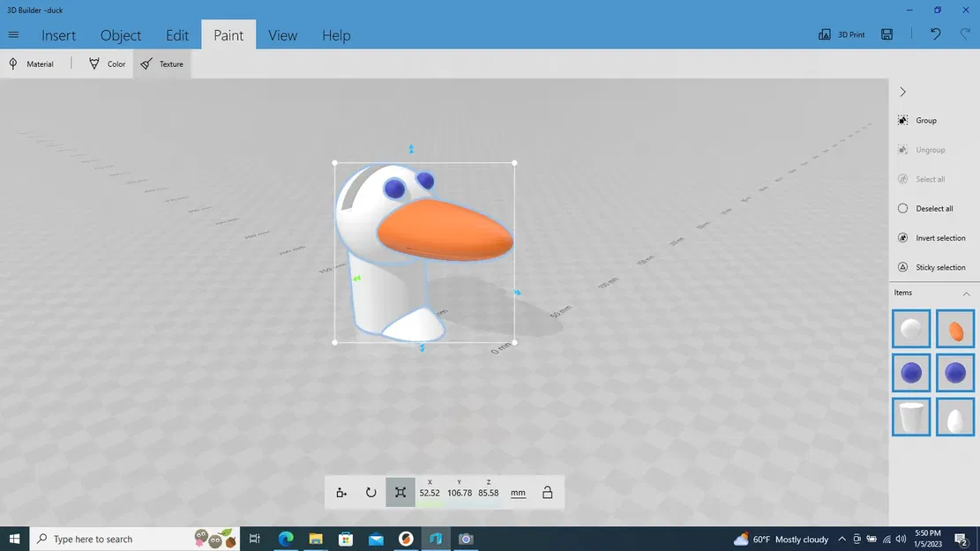Viewport: 980px width, 551px height.
Task: Change the mm units setting
Action: pos(518,492)
